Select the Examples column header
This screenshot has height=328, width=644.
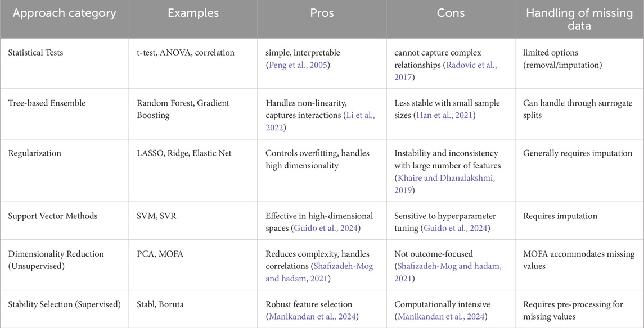193,13
